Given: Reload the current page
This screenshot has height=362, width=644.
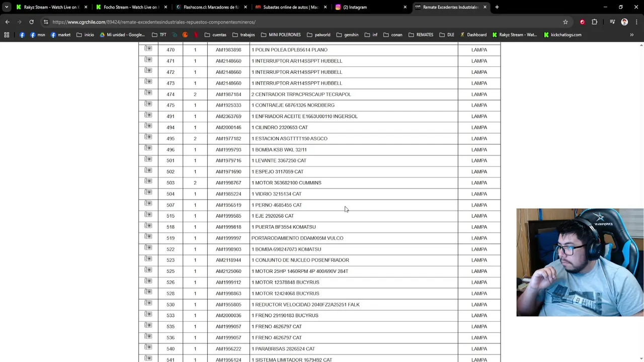Looking at the screenshot, I should (31, 22).
